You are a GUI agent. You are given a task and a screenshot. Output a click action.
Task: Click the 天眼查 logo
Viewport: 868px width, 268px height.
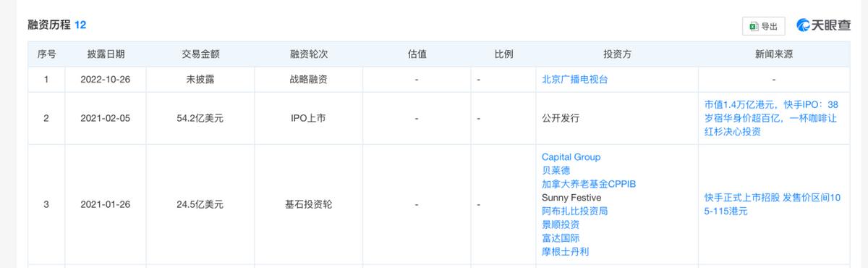click(x=823, y=25)
